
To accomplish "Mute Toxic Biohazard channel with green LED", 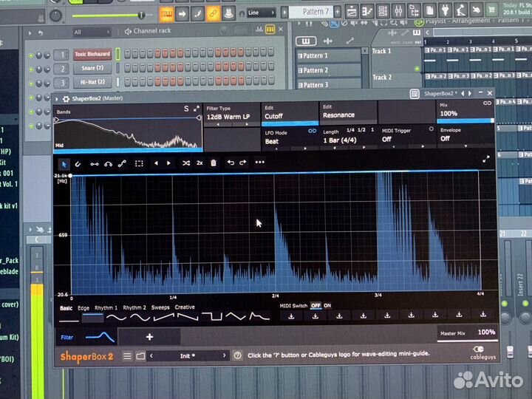I will point(31,55).
